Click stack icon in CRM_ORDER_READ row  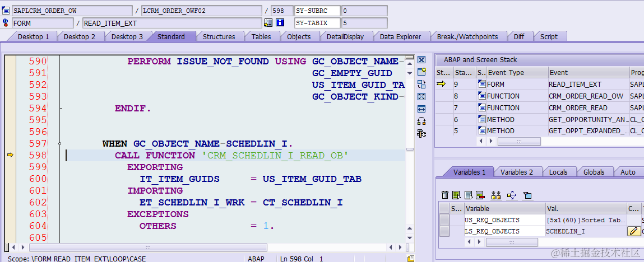pyautogui.click(x=481, y=107)
